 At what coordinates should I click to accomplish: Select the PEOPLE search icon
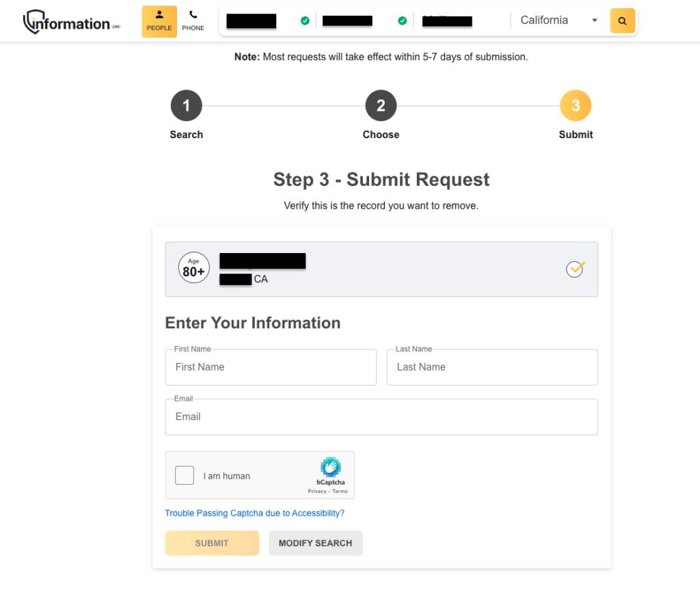[159, 21]
